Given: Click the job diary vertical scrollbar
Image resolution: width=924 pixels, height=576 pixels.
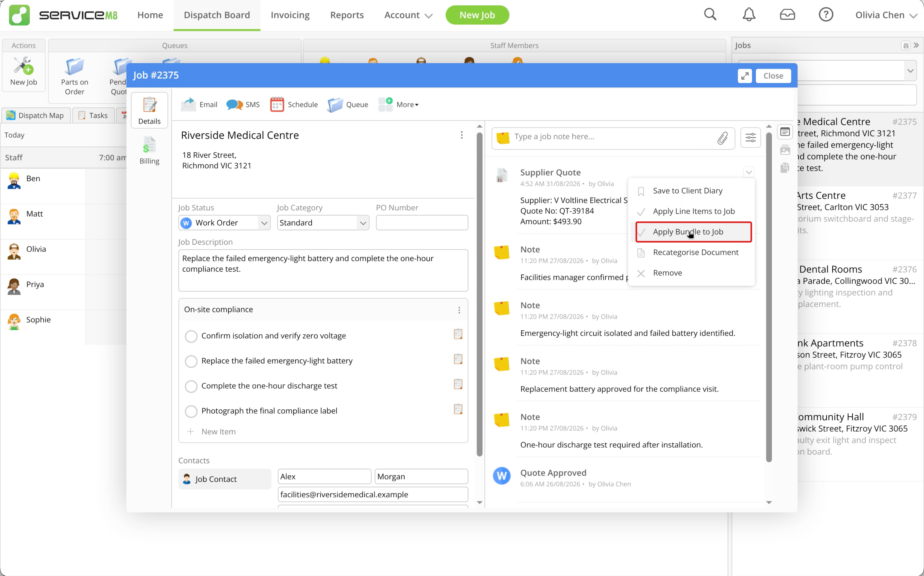Looking at the screenshot, I should (x=769, y=297).
